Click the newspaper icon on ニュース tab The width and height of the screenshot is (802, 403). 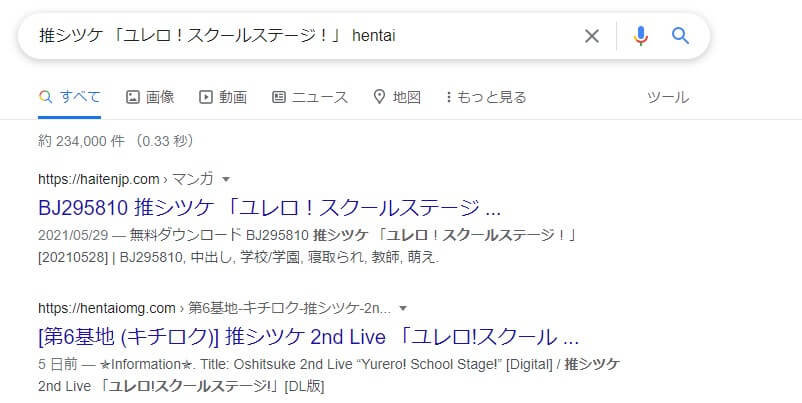point(279,97)
